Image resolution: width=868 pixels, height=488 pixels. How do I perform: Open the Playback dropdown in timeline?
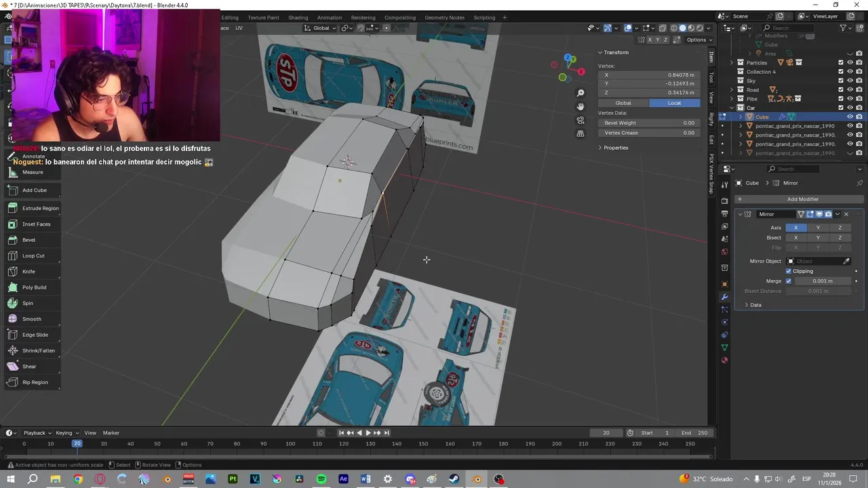(x=37, y=433)
